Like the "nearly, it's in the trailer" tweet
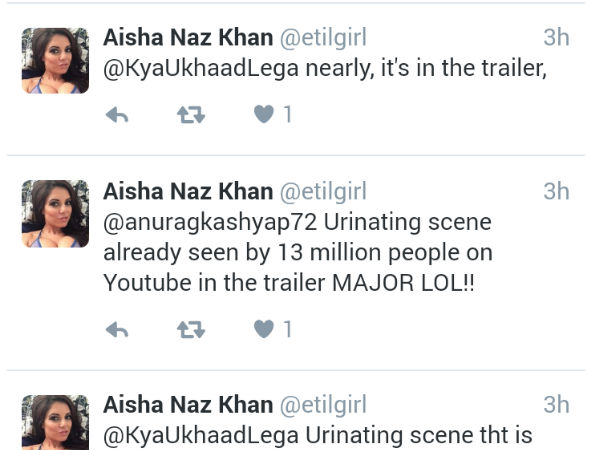600x450 pixels. (263, 116)
